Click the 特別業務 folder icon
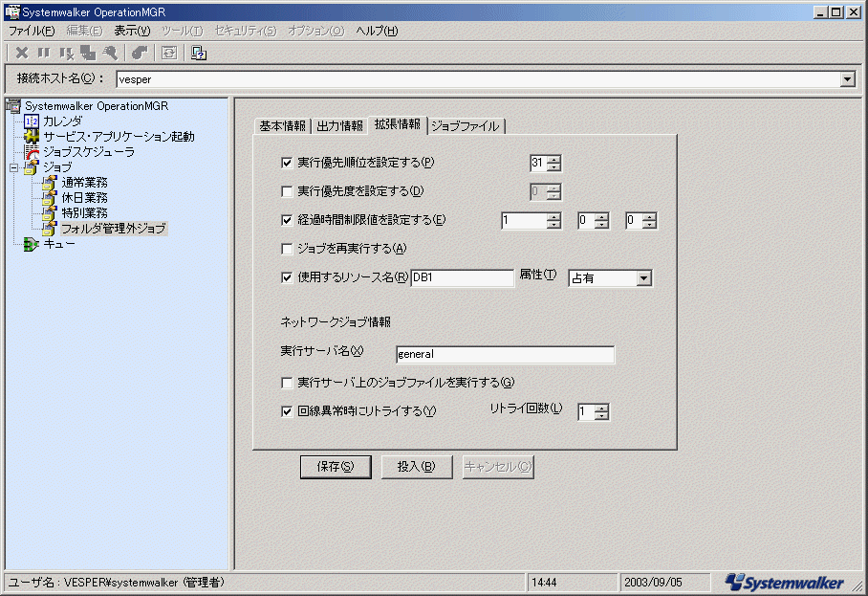The image size is (868, 596). click(x=50, y=212)
